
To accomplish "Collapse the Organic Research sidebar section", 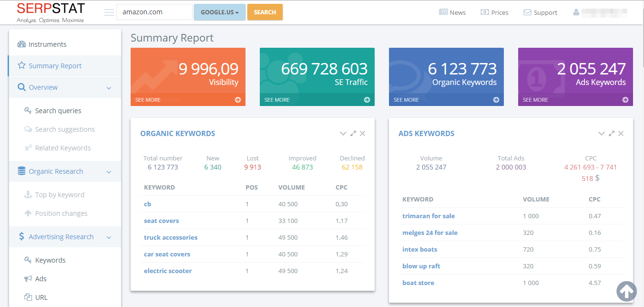I will pos(109,172).
